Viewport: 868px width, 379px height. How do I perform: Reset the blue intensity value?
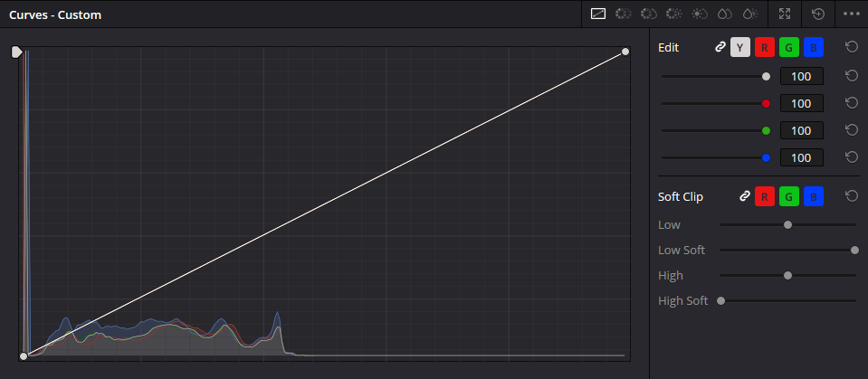(x=852, y=157)
